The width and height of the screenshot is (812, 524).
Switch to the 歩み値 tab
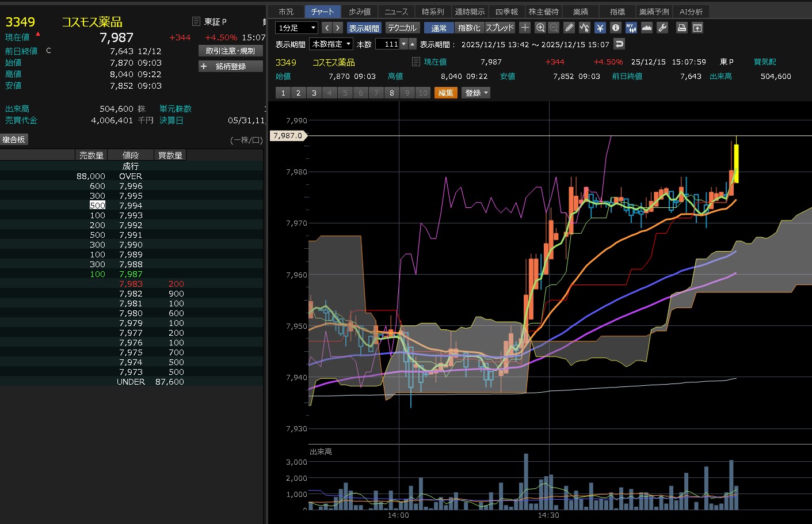(360, 12)
